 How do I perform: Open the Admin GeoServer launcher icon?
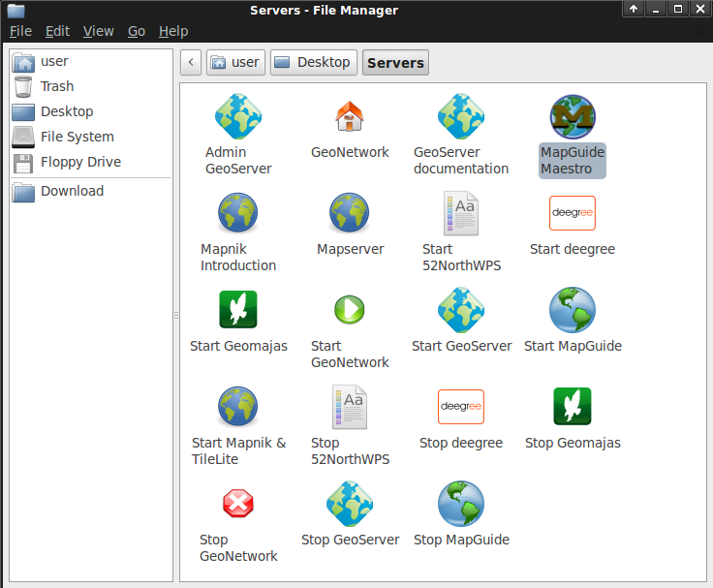238,116
